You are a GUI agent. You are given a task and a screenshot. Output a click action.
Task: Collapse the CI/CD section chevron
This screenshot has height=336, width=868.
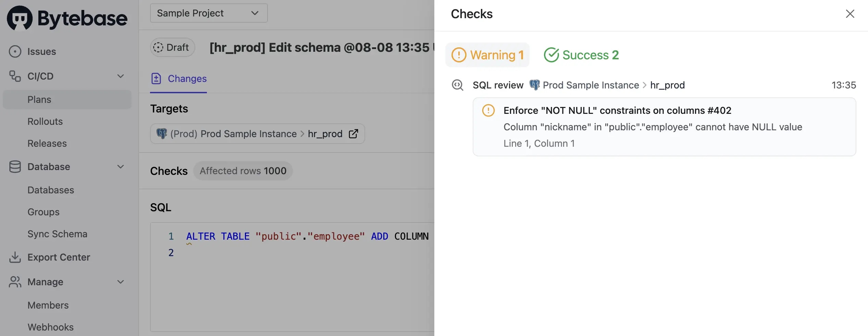(121, 76)
